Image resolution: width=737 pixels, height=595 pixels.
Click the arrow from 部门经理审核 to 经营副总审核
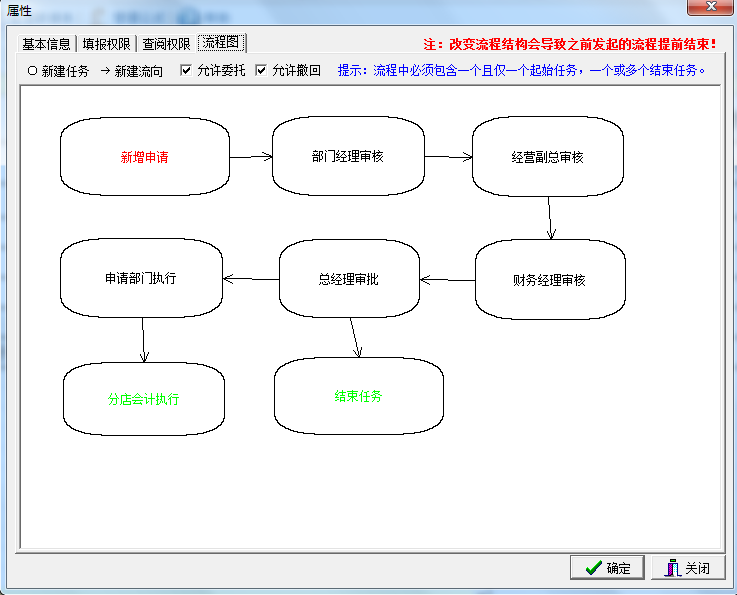(448, 157)
